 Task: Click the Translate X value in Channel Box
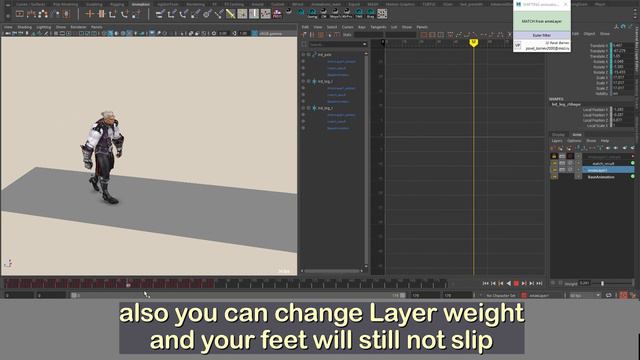tap(622, 45)
